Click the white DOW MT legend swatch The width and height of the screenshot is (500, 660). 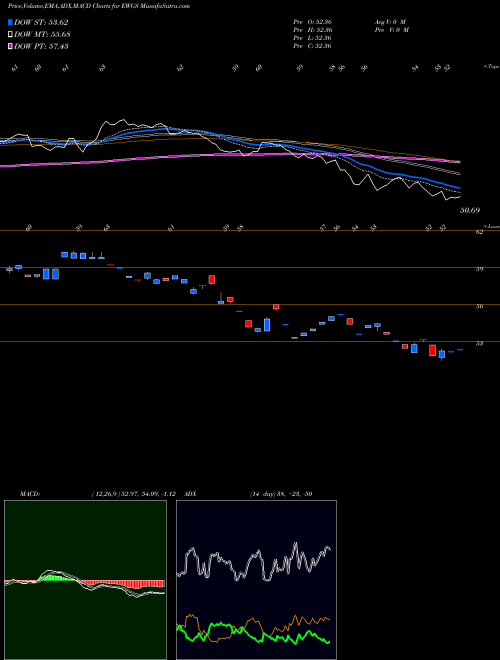[x=10, y=34]
